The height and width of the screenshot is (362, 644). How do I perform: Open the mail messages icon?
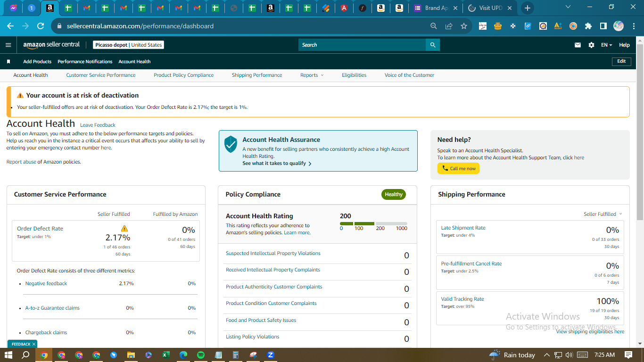click(578, 45)
